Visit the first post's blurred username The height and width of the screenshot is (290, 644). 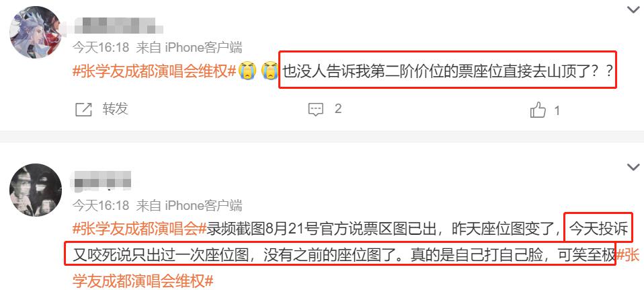point(118,26)
